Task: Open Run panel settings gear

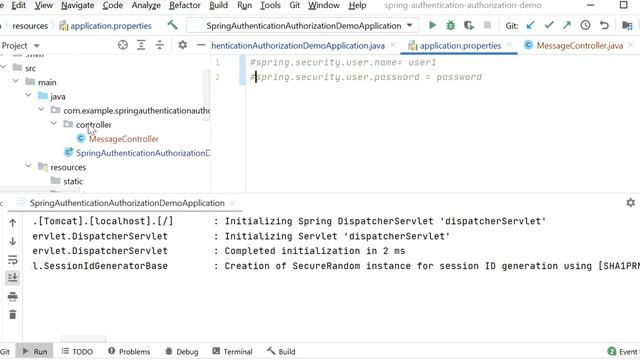Action: [631, 202]
